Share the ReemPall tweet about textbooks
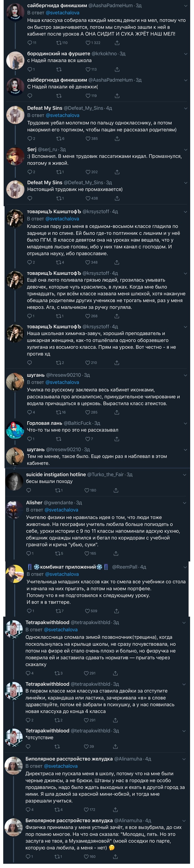This screenshot has width=194, height=868. (x=116, y=611)
